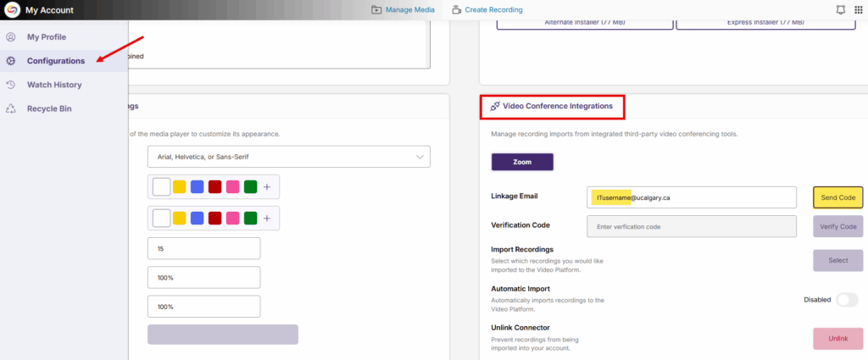The width and height of the screenshot is (868, 360).
Task: Select pink swatch in first color row
Action: coord(232,187)
